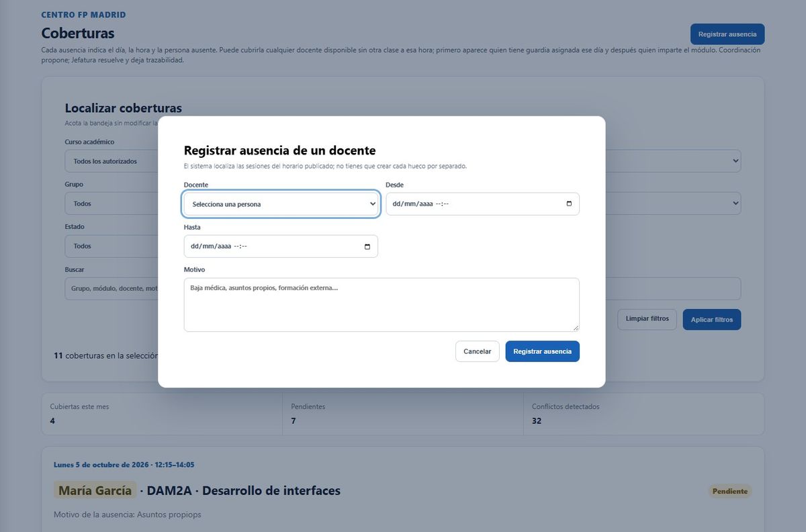Open the Estado filter dropdown
The width and height of the screenshot is (806, 532).
[111, 246]
